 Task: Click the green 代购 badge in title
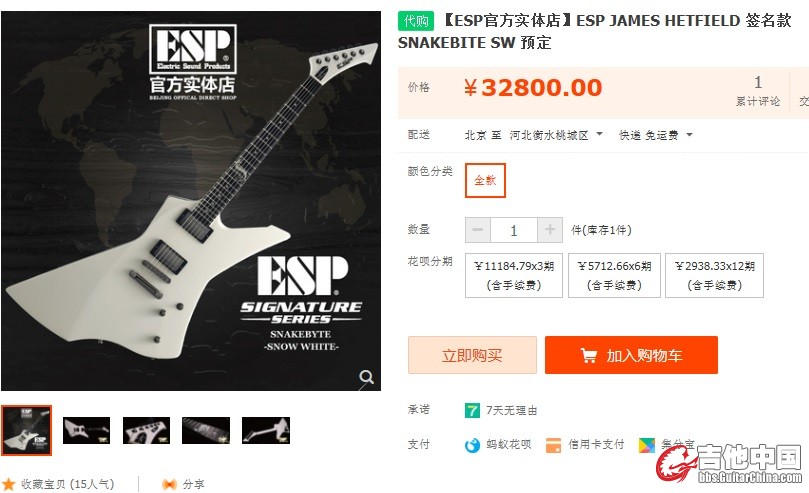click(416, 21)
